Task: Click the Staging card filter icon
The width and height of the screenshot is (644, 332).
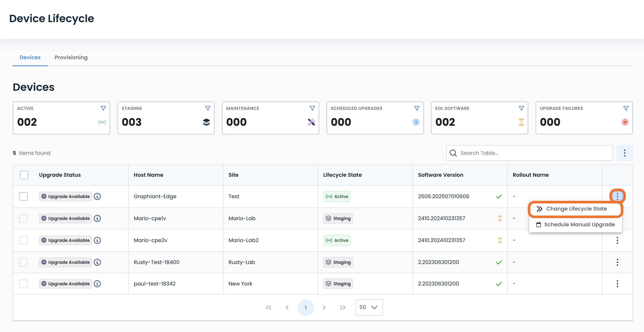Action: click(x=208, y=108)
